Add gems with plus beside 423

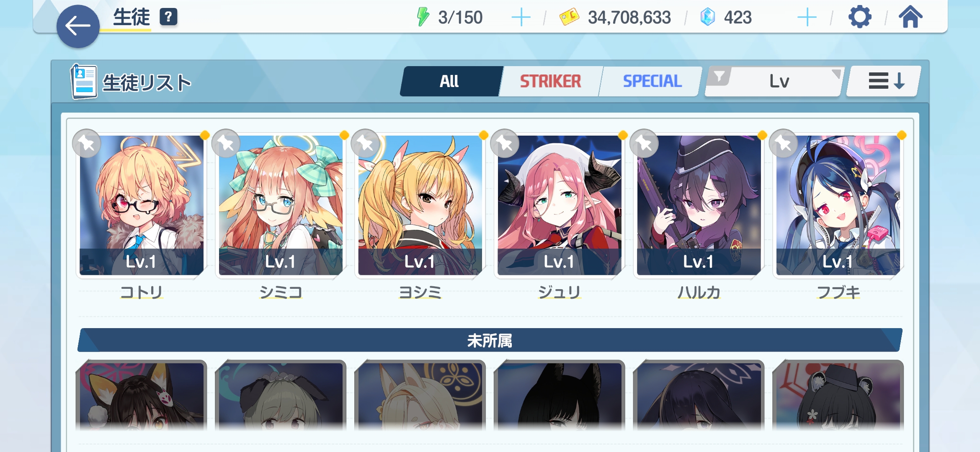click(x=807, y=18)
